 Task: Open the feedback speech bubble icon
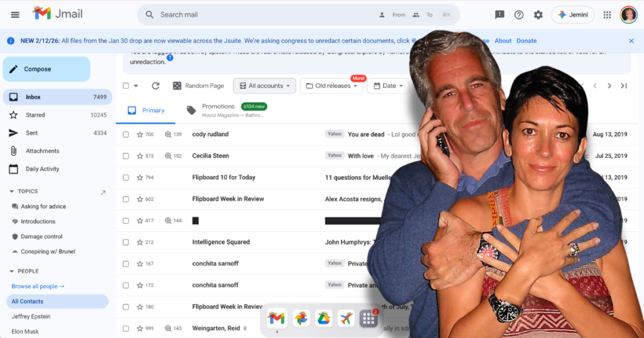point(499,15)
